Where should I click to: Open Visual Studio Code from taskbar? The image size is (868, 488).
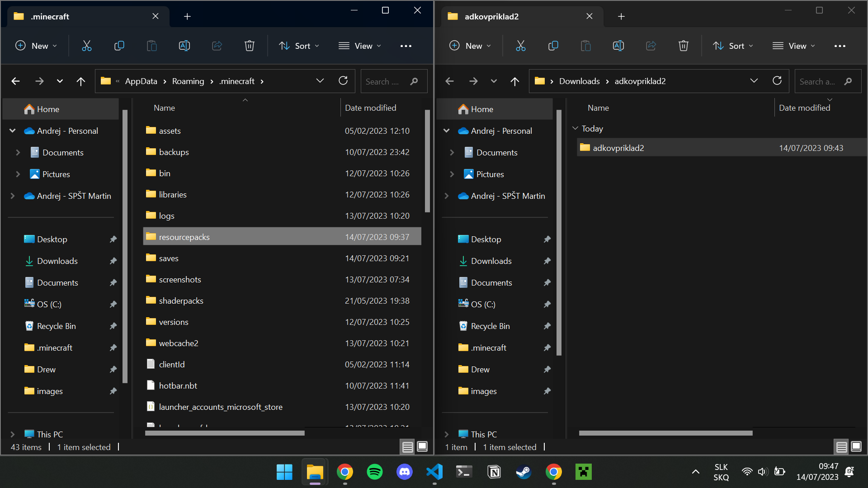tap(434, 472)
